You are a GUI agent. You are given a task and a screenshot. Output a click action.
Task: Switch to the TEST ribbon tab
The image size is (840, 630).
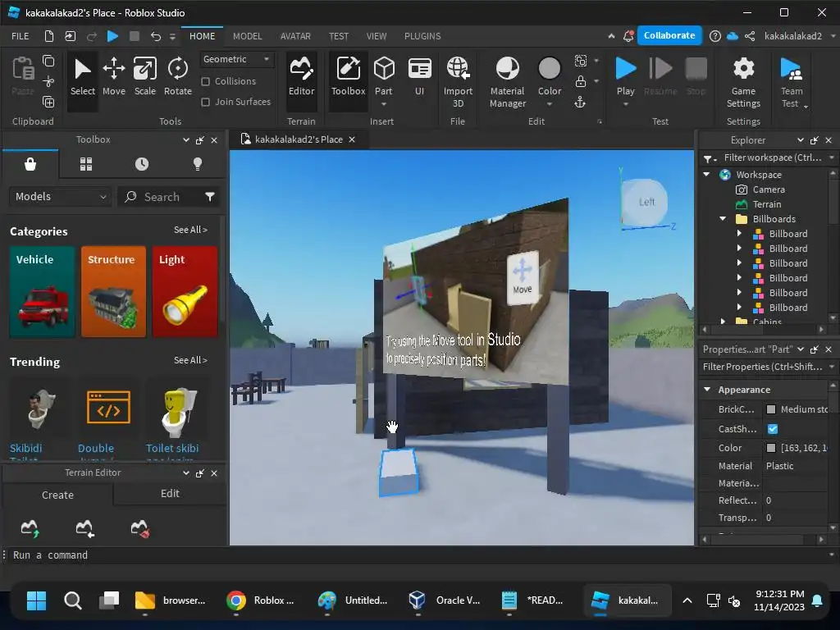pos(339,36)
